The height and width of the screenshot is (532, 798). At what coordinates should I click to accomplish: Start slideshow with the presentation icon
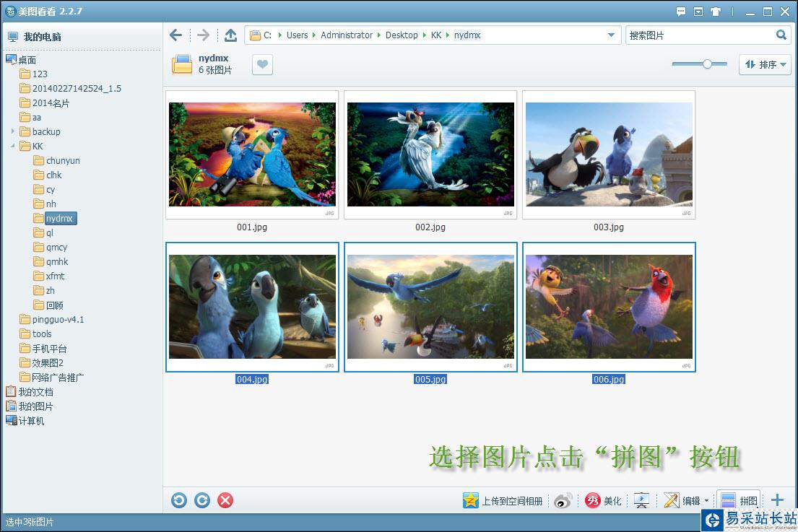[642, 500]
